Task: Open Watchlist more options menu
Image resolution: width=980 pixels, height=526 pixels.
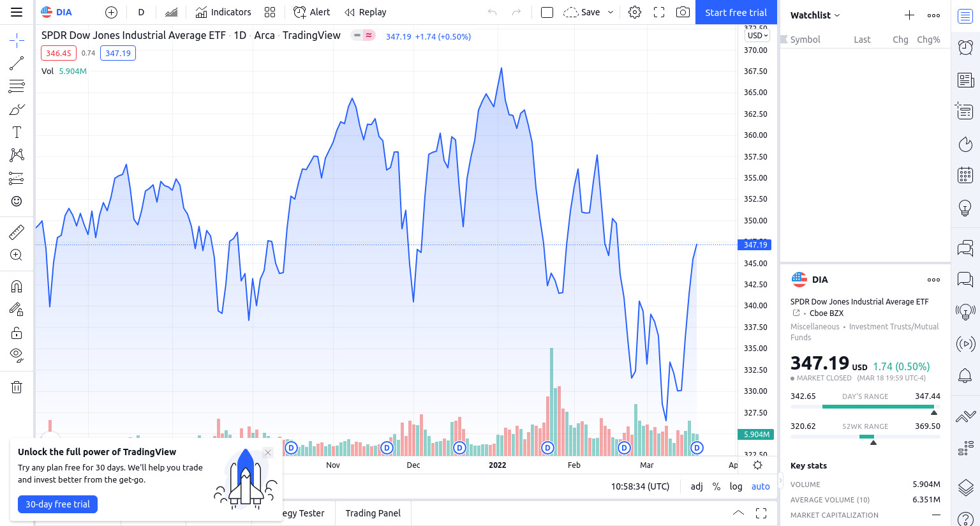Action: 933,15
